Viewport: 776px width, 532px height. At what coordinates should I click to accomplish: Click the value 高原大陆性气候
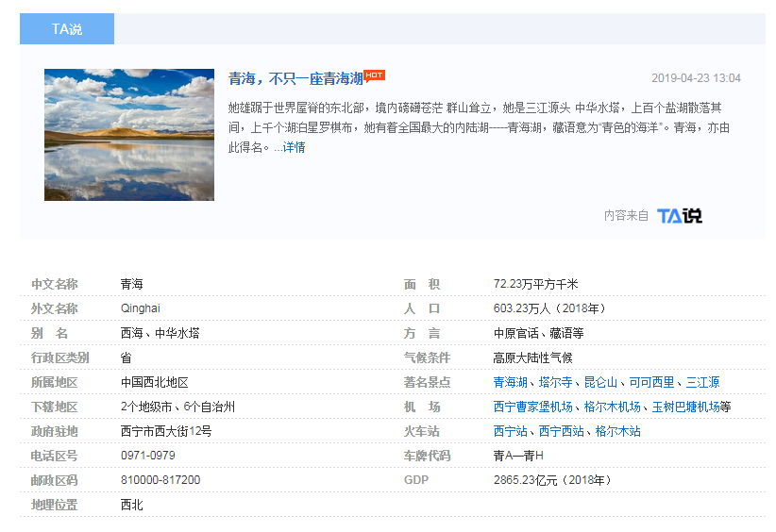(x=533, y=357)
